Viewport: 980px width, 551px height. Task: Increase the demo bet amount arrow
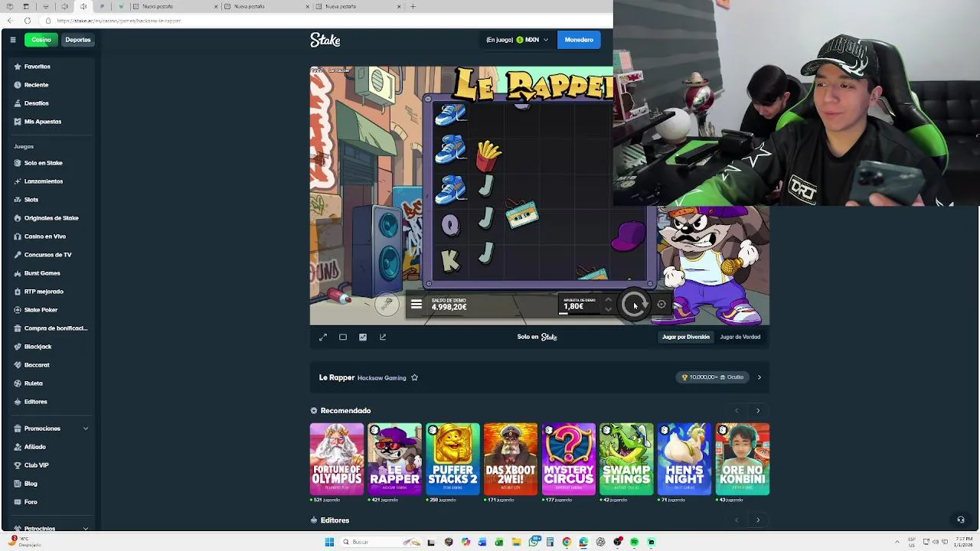tap(608, 300)
